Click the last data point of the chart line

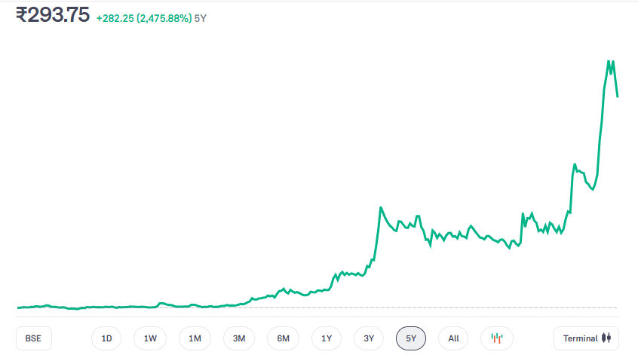coord(618,96)
